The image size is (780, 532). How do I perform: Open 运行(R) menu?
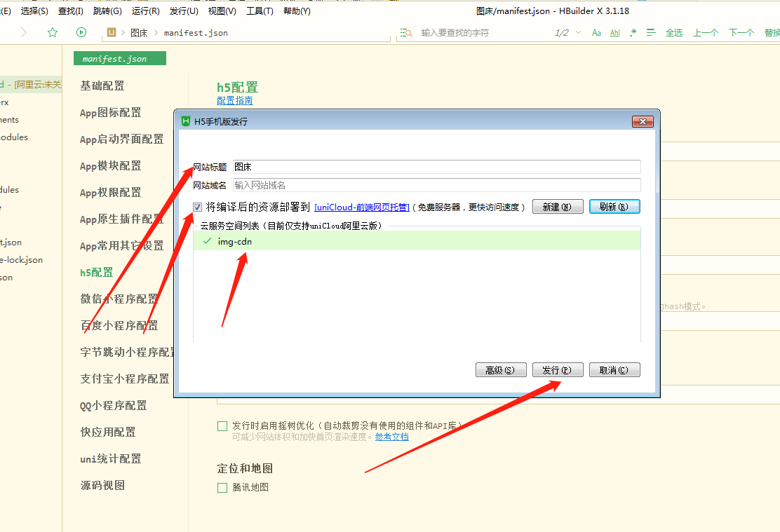(146, 11)
